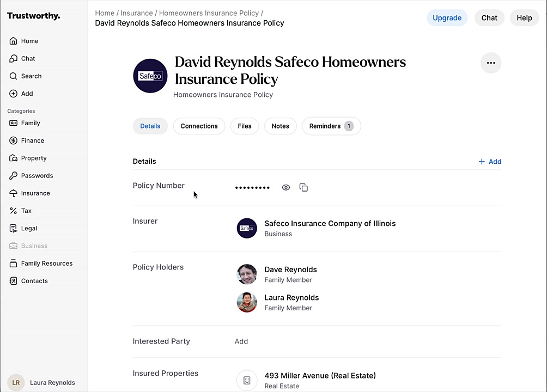
Task: Click the masked policy number dots
Action: (252, 188)
